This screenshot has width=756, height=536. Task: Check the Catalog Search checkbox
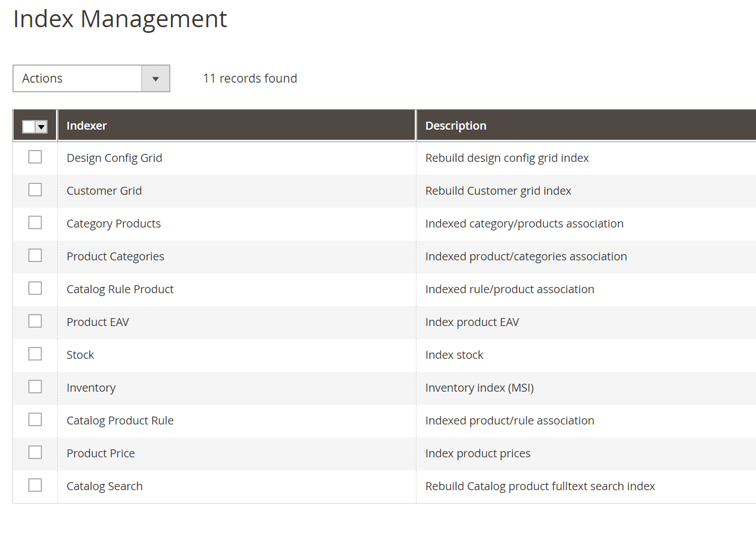[35, 485]
